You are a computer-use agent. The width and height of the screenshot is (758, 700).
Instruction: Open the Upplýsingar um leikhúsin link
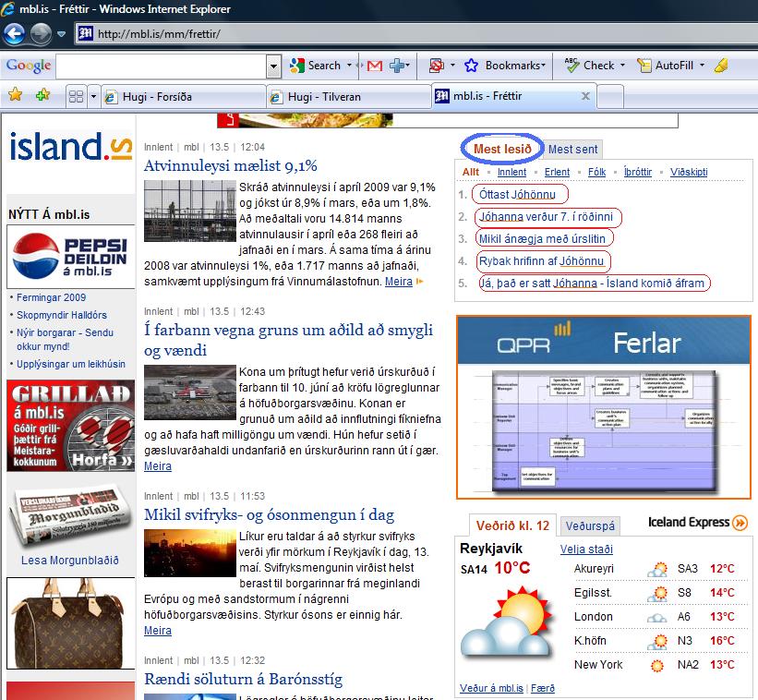click(71, 364)
